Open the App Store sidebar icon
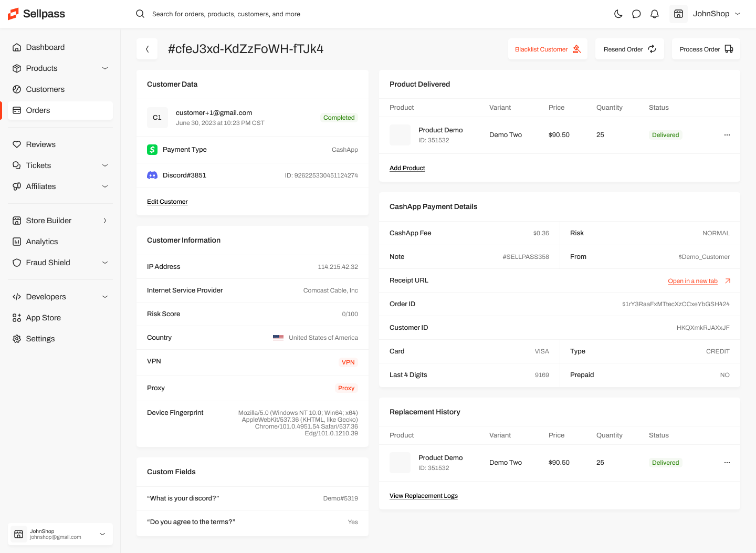The width and height of the screenshot is (756, 553). (17, 317)
